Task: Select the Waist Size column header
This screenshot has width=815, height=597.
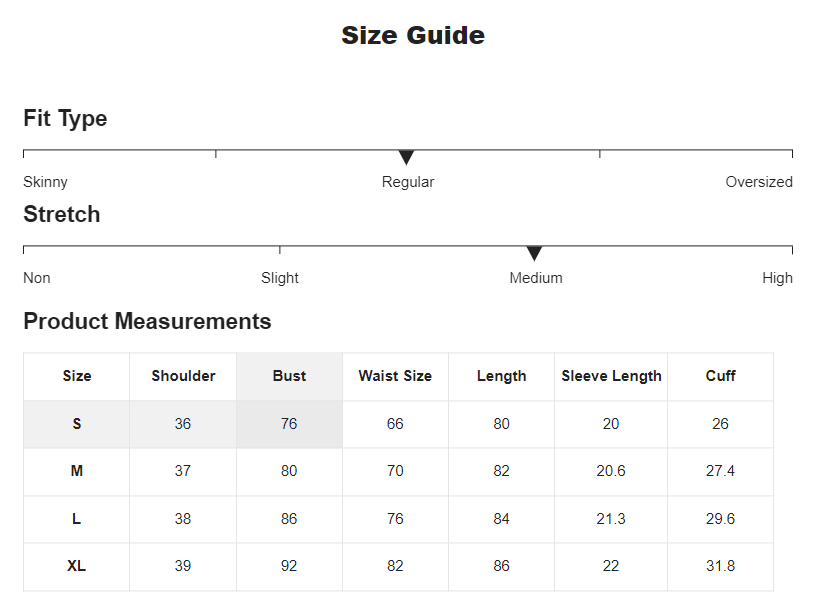Action: point(395,376)
